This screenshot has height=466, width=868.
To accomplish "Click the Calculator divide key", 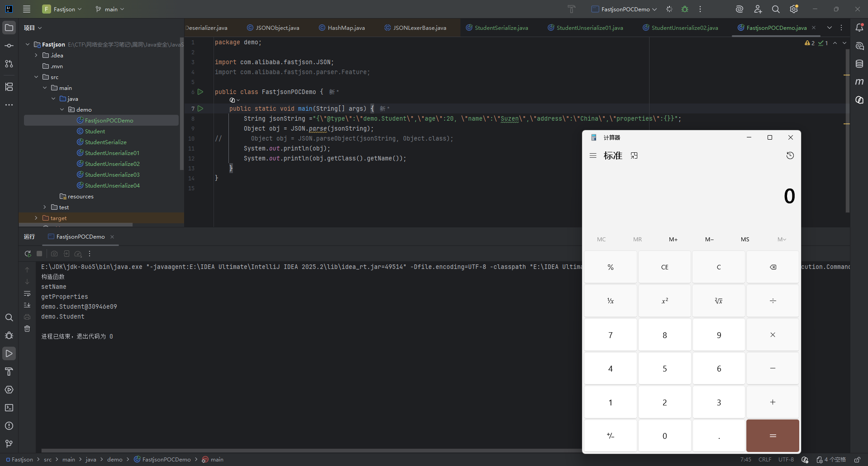I will [x=773, y=301].
